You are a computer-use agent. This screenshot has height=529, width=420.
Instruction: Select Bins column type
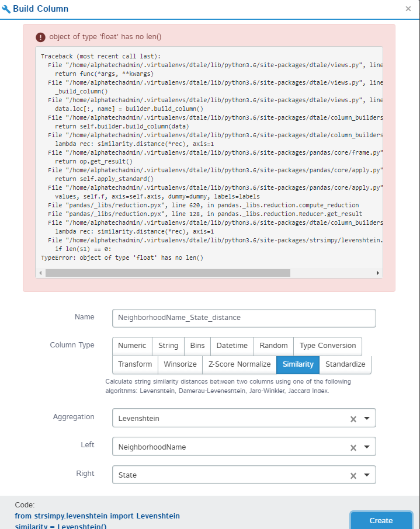pyautogui.click(x=197, y=346)
